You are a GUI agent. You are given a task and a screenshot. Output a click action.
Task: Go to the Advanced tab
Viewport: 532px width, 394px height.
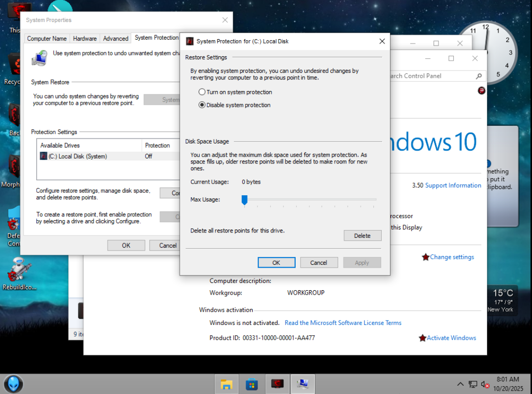click(116, 39)
